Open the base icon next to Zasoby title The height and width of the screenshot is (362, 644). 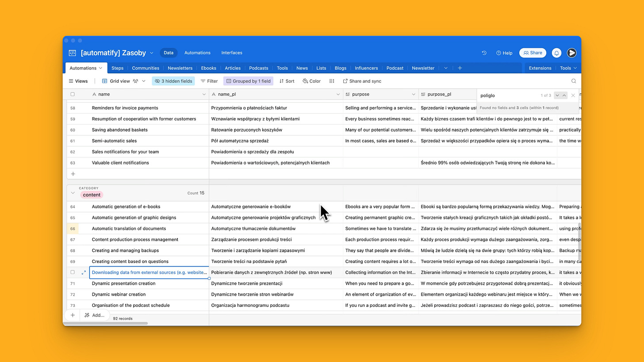[x=73, y=53]
